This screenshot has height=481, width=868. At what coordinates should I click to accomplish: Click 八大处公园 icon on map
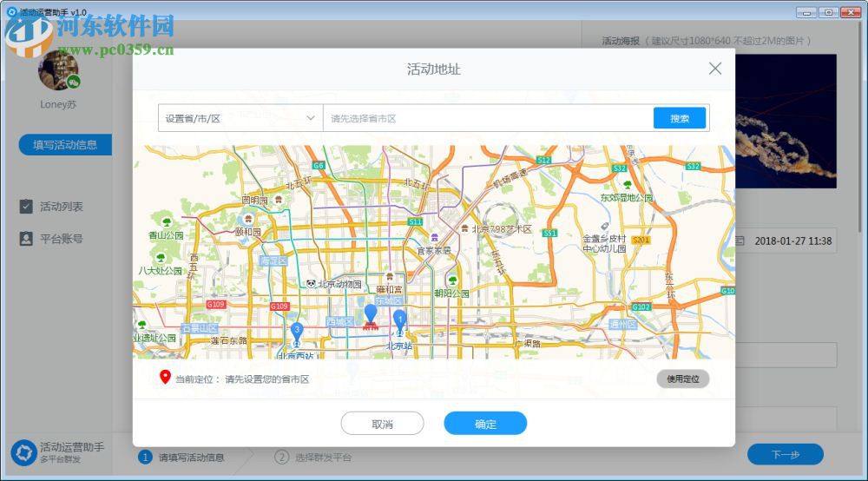pos(161,258)
